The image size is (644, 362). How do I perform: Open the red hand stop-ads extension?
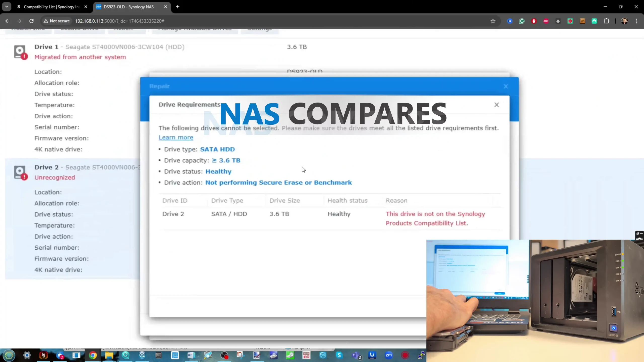(534, 21)
